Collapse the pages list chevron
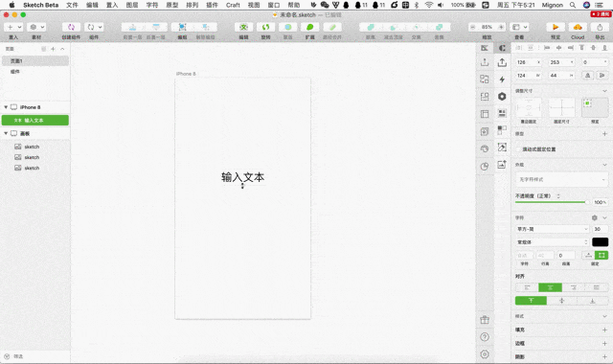Image resolution: width=613 pixels, height=364 pixels. point(62,49)
